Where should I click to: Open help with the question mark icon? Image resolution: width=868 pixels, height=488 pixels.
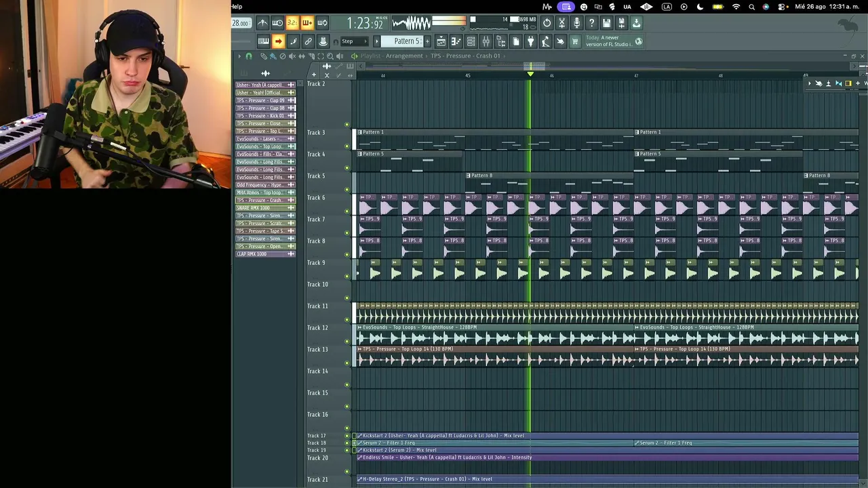coord(591,23)
